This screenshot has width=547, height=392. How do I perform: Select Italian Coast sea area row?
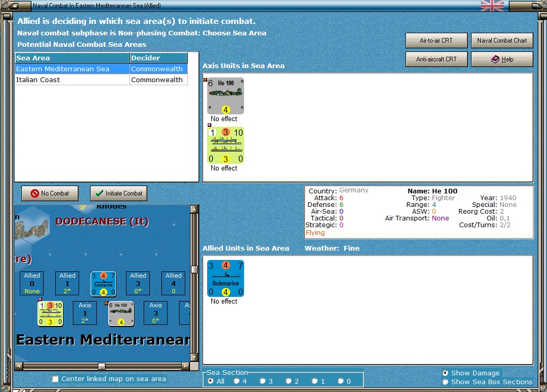[x=101, y=80]
